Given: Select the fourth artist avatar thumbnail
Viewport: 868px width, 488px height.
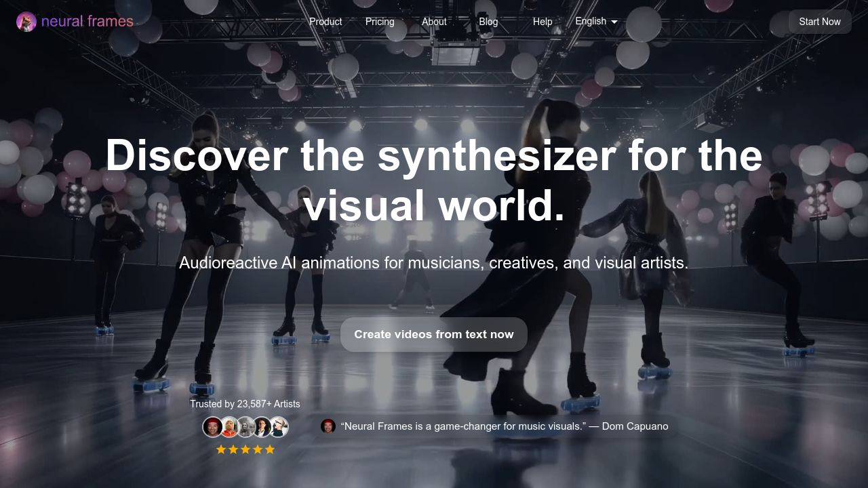Looking at the screenshot, I should pos(262,427).
